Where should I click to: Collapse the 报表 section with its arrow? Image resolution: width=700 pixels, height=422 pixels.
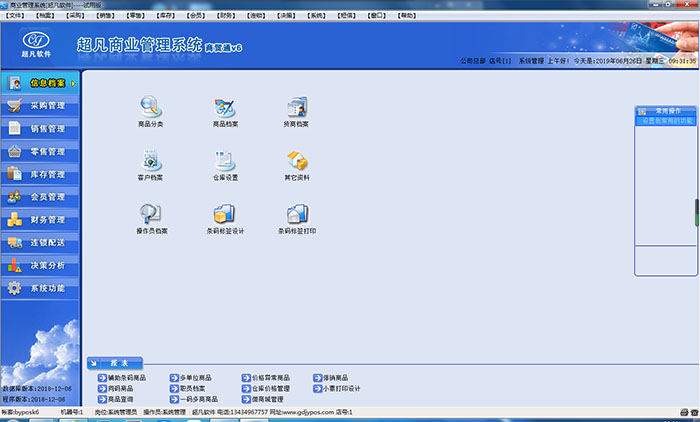click(x=94, y=363)
